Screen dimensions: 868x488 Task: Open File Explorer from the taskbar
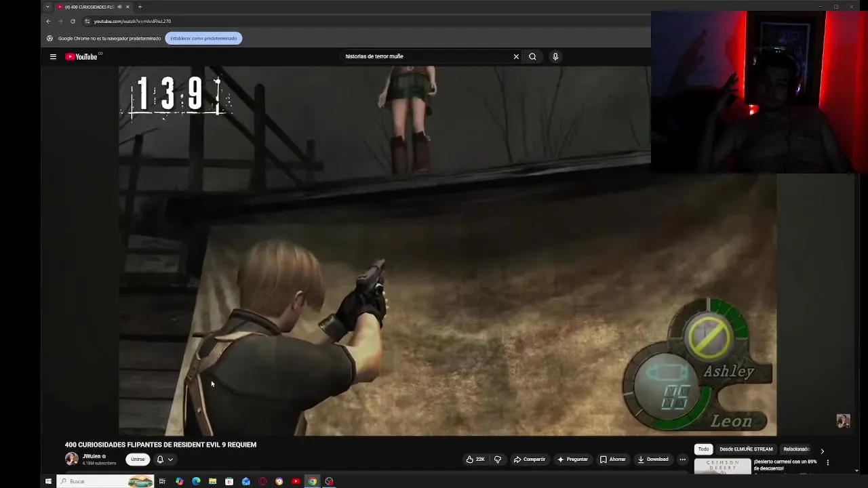(x=212, y=481)
